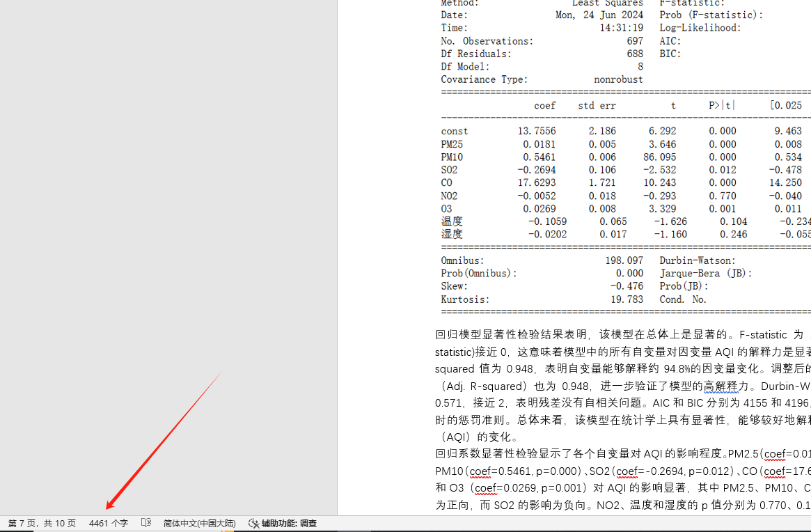Click the 'Jarque-Bera (JB):' label
Viewport: 811px width, 532px height.
705,273
